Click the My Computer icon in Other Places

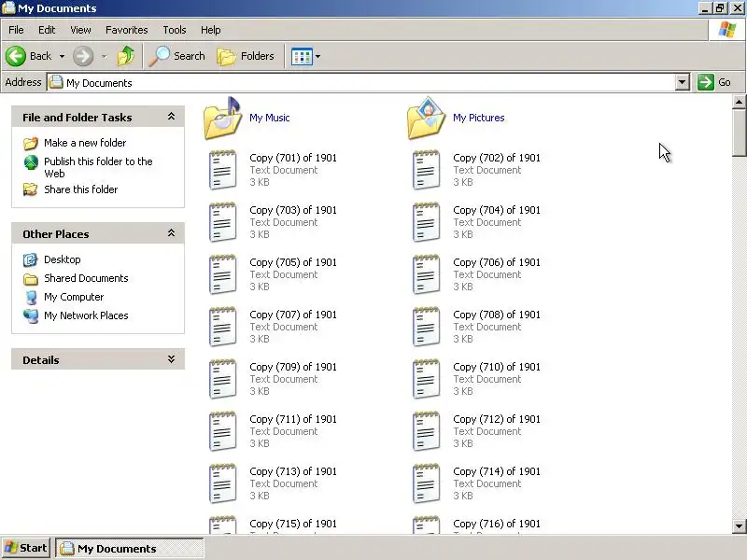(x=31, y=297)
